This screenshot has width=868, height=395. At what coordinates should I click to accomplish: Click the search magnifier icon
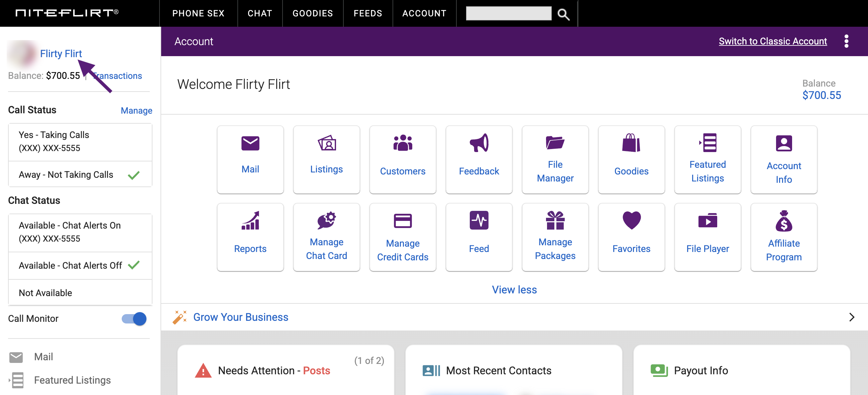point(563,14)
